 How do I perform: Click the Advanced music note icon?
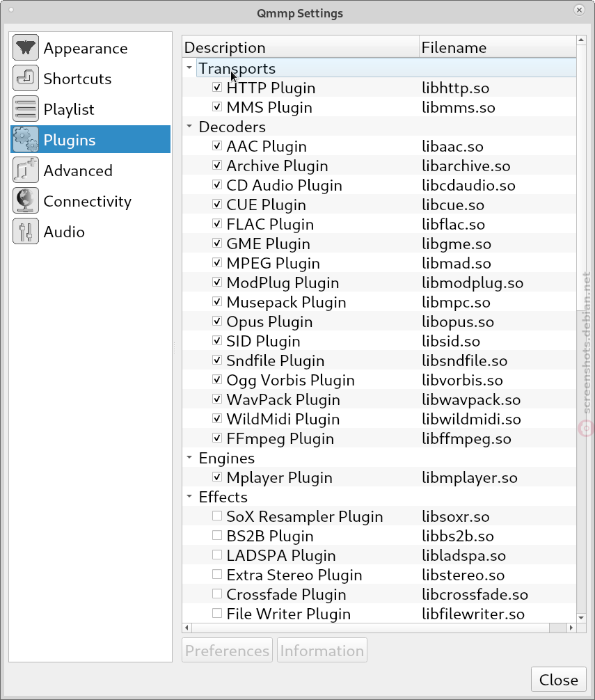[26, 170]
